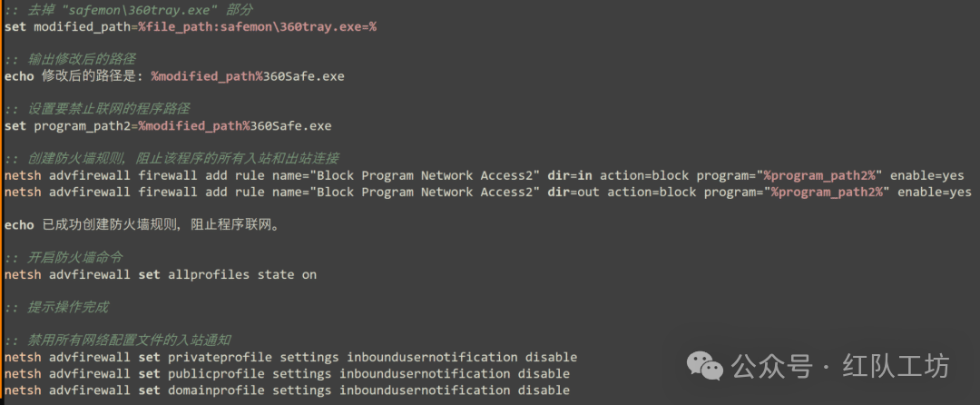Click the line setting modified_path variable
The width and height of the screenshot is (980, 405).
click(191, 27)
